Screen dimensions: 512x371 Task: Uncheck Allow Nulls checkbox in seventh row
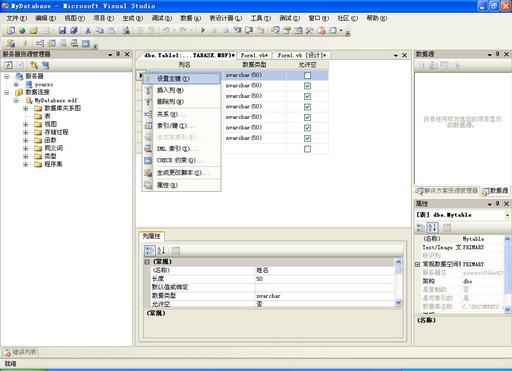tap(307, 138)
